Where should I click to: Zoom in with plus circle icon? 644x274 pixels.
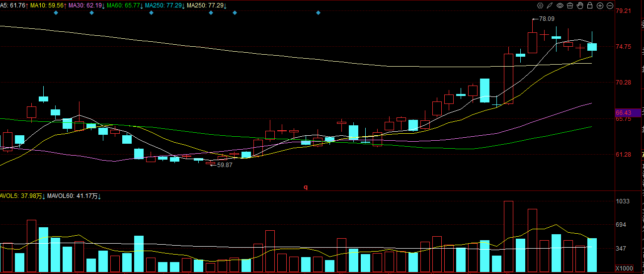[600, 6]
